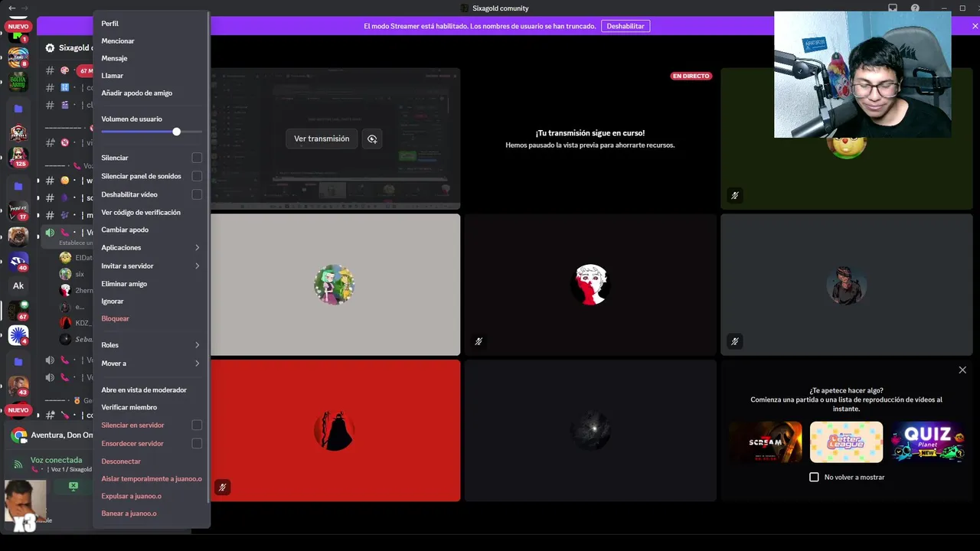Select user KDZ_ in voice channel list
This screenshot has width=980, height=551.
click(x=75, y=323)
